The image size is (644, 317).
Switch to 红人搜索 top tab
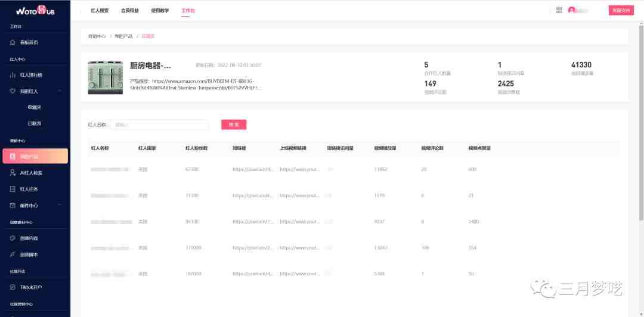tap(100, 11)
